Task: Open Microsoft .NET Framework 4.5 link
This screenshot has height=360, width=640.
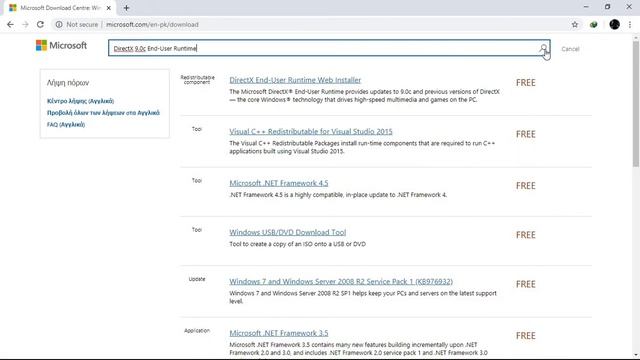Action: (x=279, y=183)
